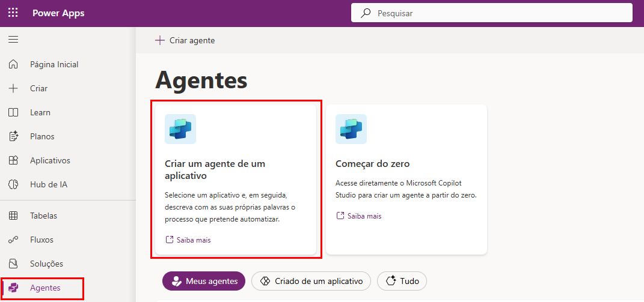
Task: Click Saiba mais under Começar do zero
Action: 364,216
